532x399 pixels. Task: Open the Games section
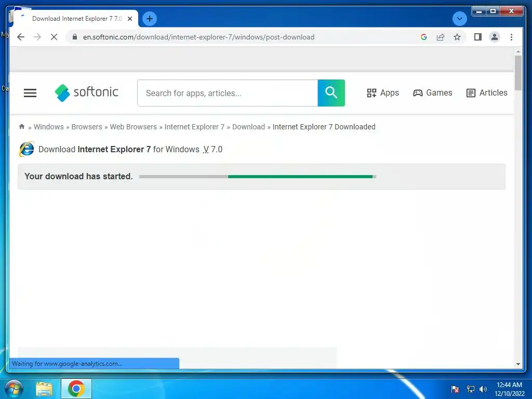pyautogui.click(x=433, y=92)
